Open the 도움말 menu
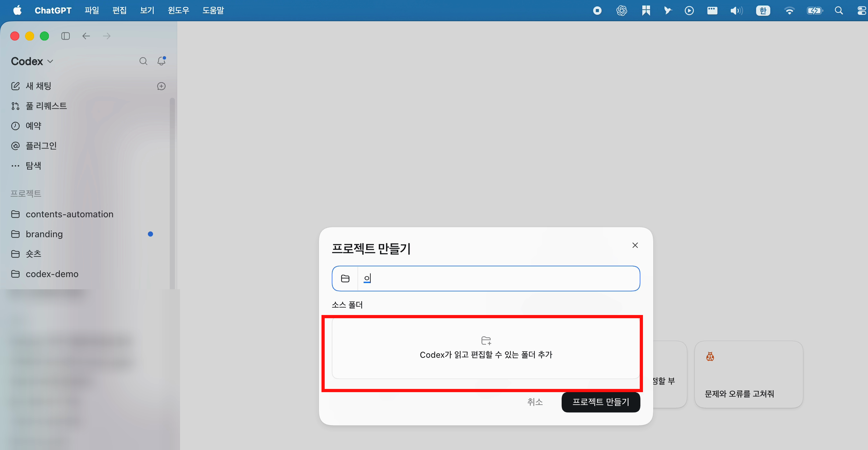 pyautogui.click(x=213, y=10)
